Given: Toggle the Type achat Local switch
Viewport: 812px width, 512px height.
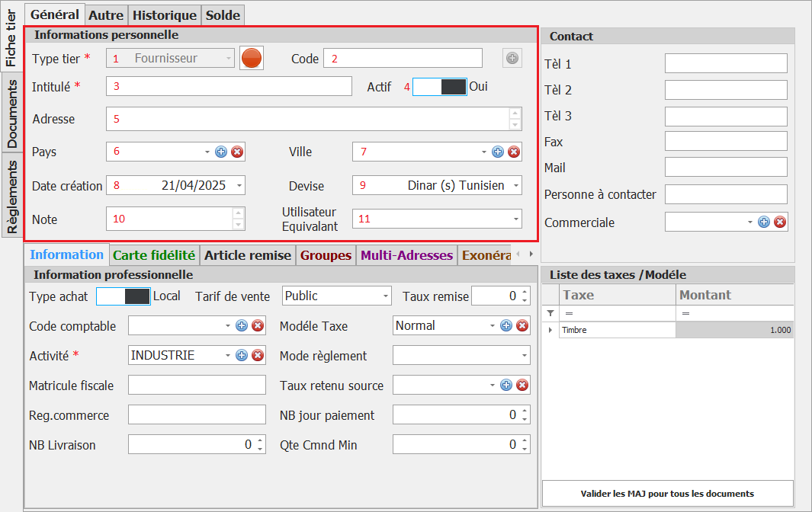Looking at the screenshot, I should coord(124,296).
